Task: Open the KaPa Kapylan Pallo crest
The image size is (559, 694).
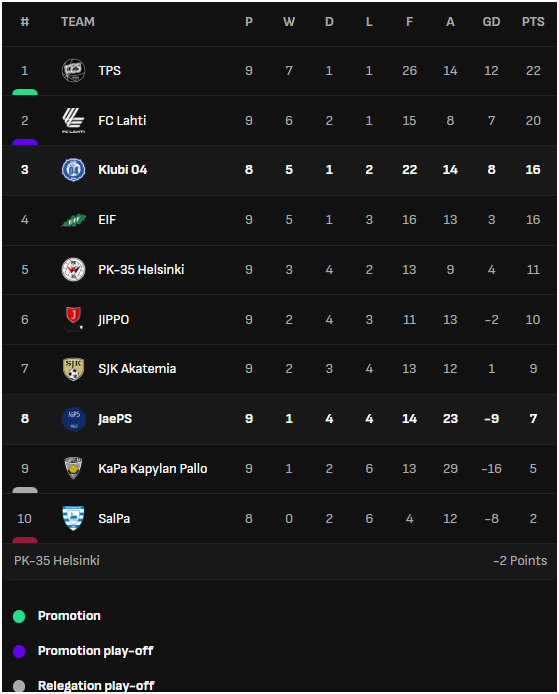Action: (x=73, y=468)
